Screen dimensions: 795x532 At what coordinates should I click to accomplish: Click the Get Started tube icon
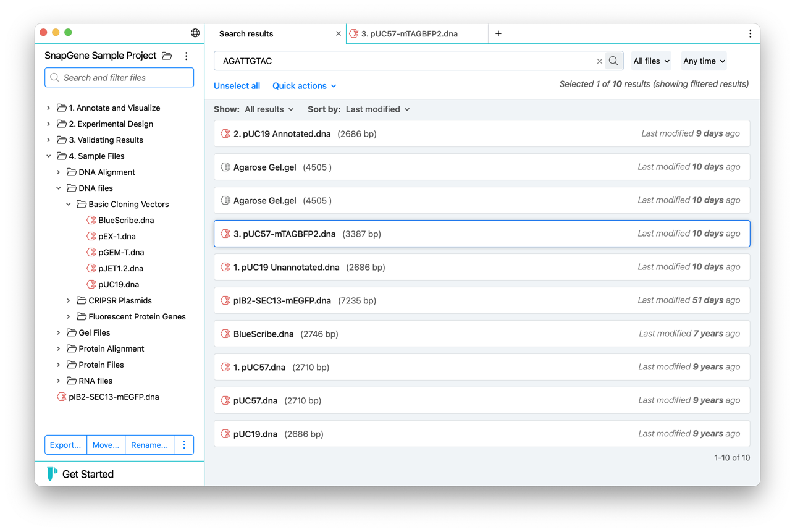tap(53, 474)
